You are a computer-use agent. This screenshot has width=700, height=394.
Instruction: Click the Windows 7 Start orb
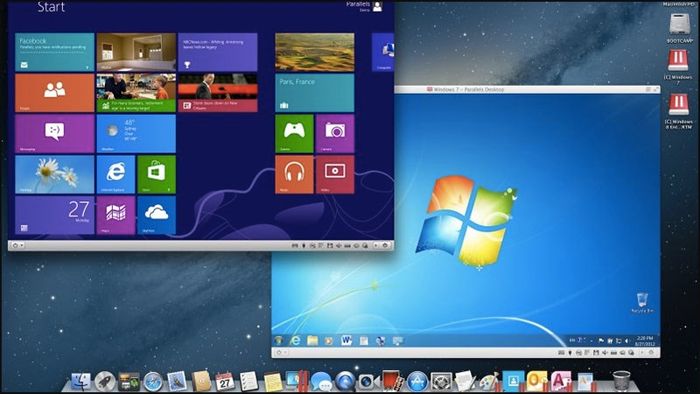point(279,340)
